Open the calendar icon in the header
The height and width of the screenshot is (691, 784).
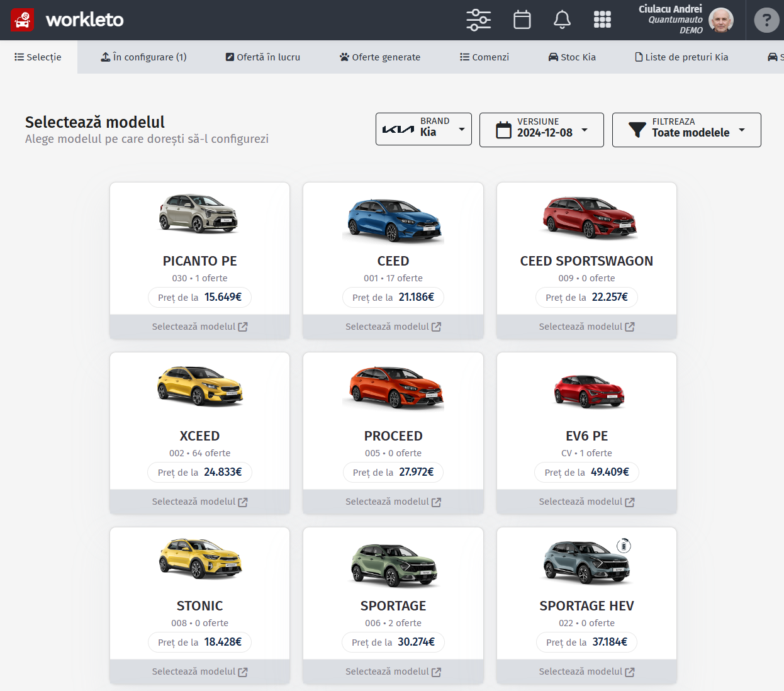tap(522, 20)
